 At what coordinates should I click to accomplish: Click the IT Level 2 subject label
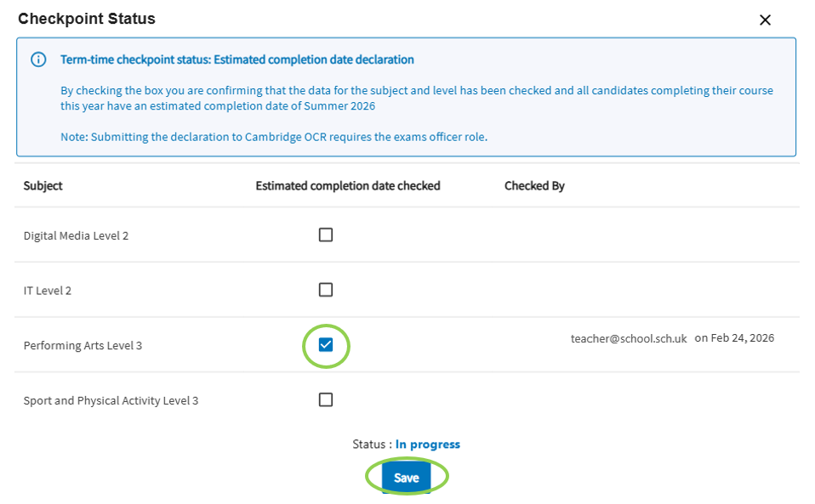click(48, 291)
